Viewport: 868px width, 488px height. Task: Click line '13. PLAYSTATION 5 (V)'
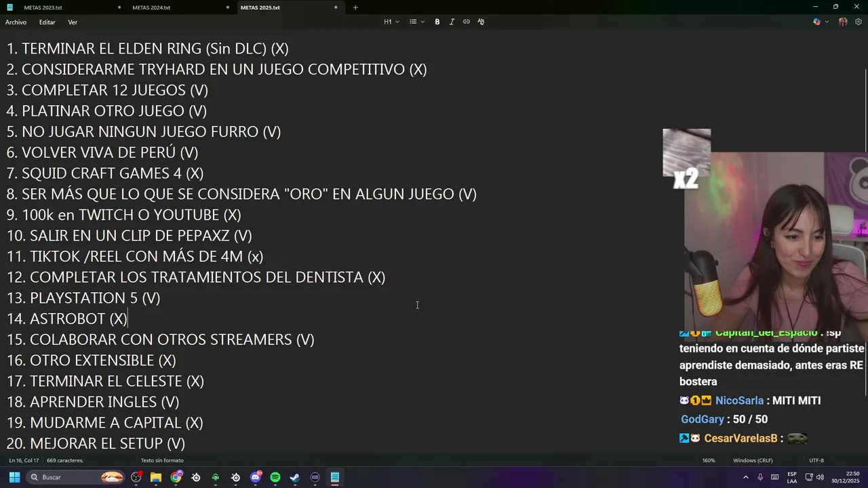pos(83,298)
